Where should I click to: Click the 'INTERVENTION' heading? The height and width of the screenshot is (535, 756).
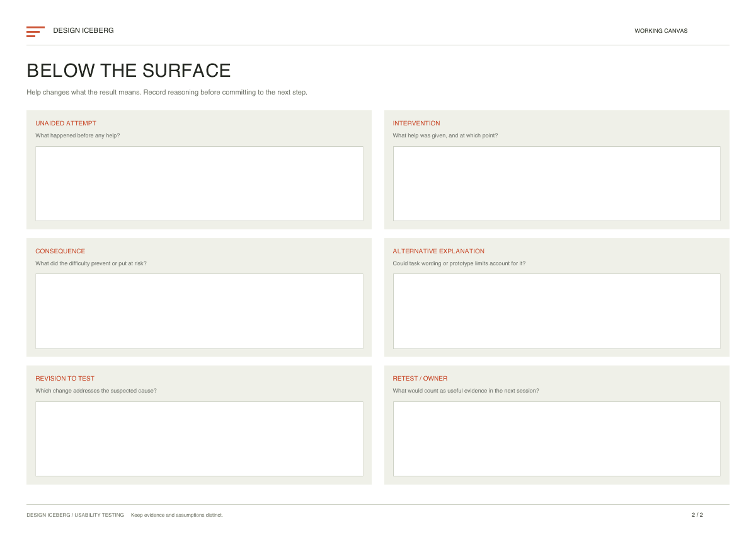tap(416, 124)
